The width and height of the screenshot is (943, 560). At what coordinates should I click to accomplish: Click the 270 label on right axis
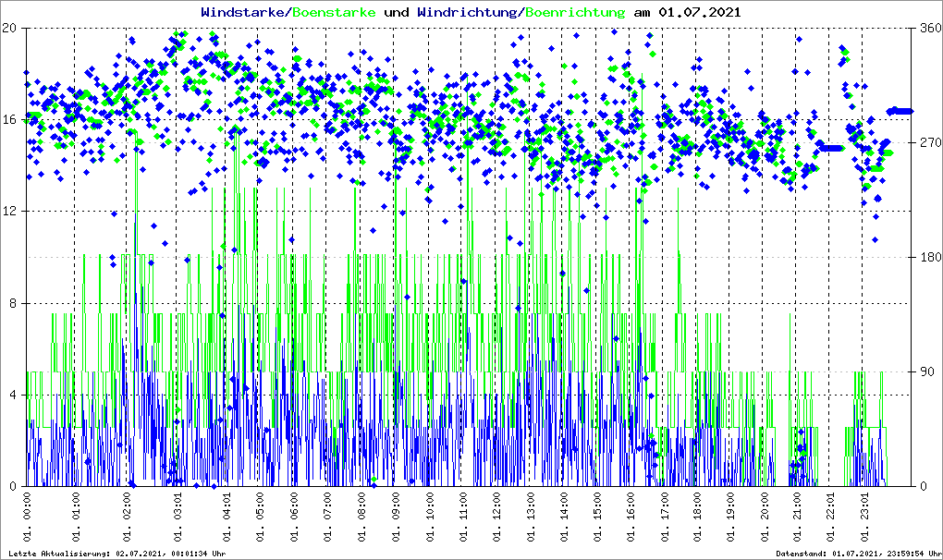pyautogui.click(x=928, y=143)
